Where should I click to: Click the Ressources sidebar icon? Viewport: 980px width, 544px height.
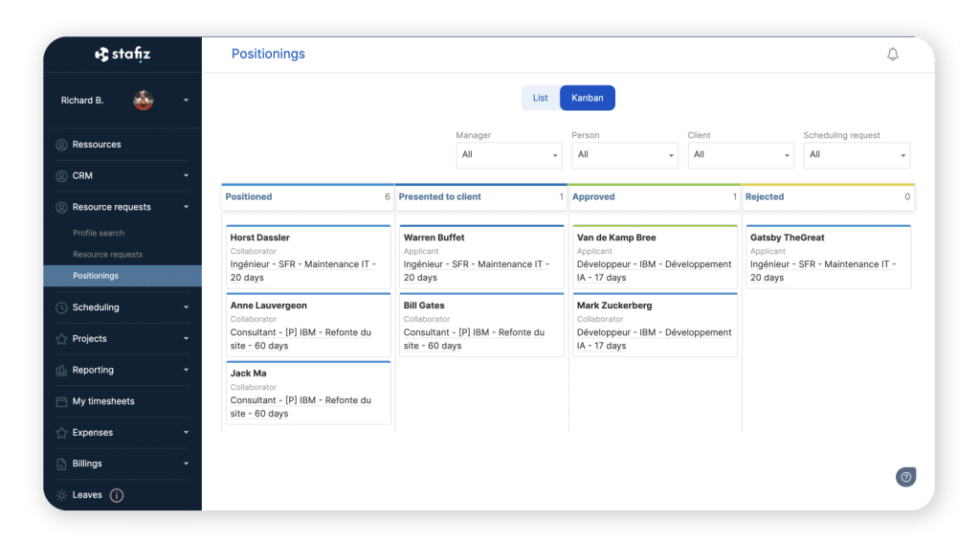tap(61, 145)
